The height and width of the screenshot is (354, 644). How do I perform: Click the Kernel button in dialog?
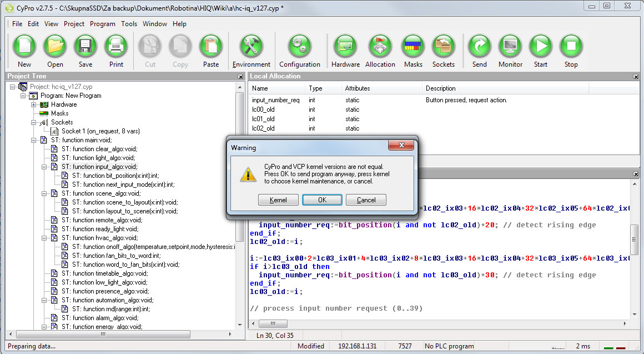pos(278,200)
